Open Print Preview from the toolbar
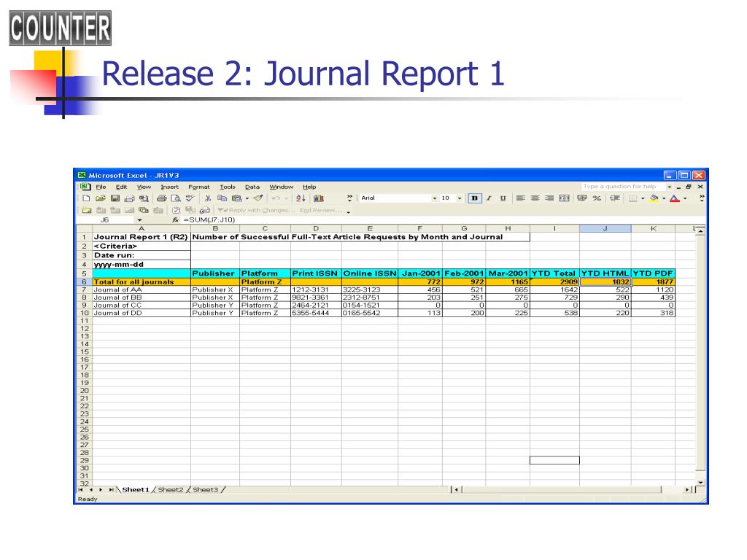The height and width of the screenshot is (560, 747). click(176, 198)
